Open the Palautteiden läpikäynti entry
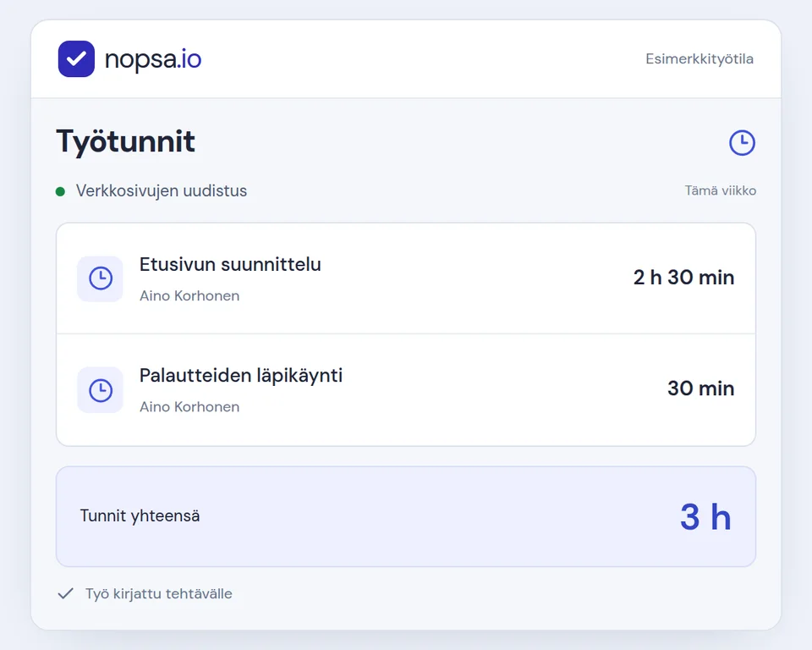Image resolution: width=812 pixels, height=650 pixels. [x=241, y=376]
